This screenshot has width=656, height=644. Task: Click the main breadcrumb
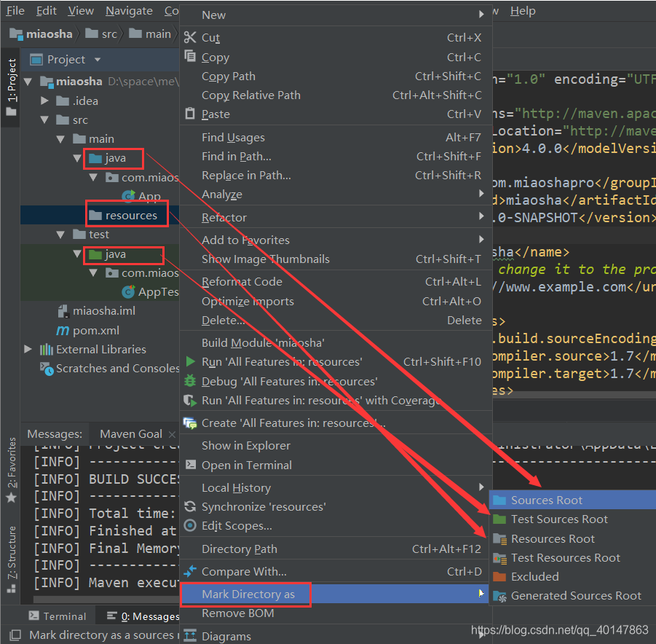click(150, 34)
